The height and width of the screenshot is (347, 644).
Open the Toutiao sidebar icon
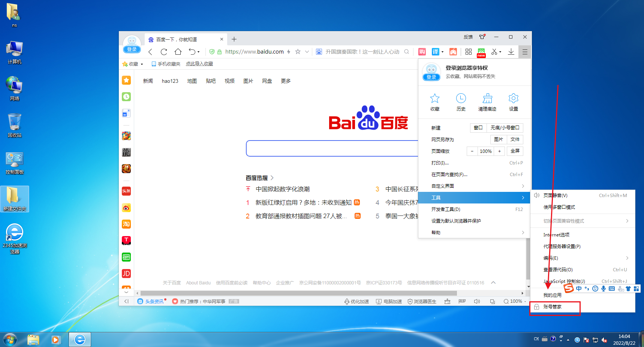click(x=126, y=191)
